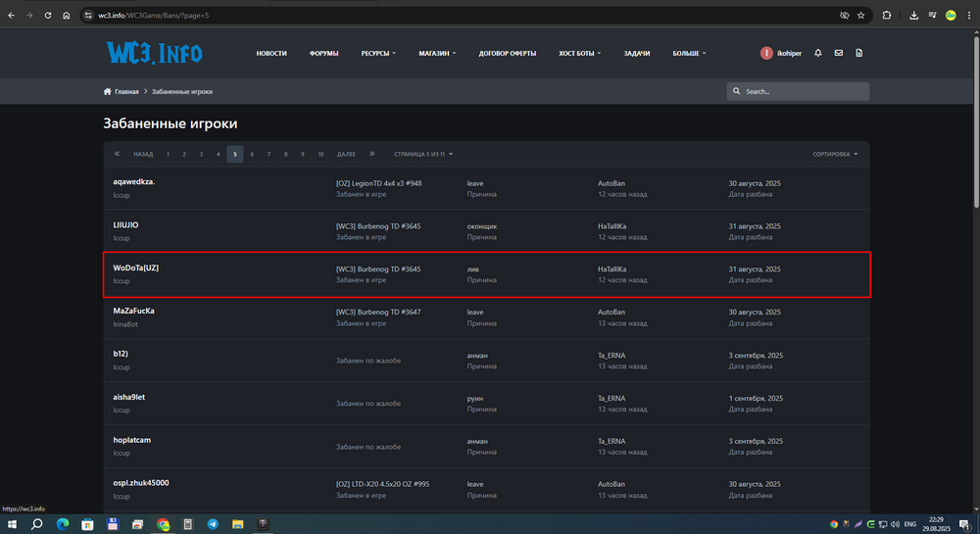Open Telegram from taskbar

coord(213,524)
